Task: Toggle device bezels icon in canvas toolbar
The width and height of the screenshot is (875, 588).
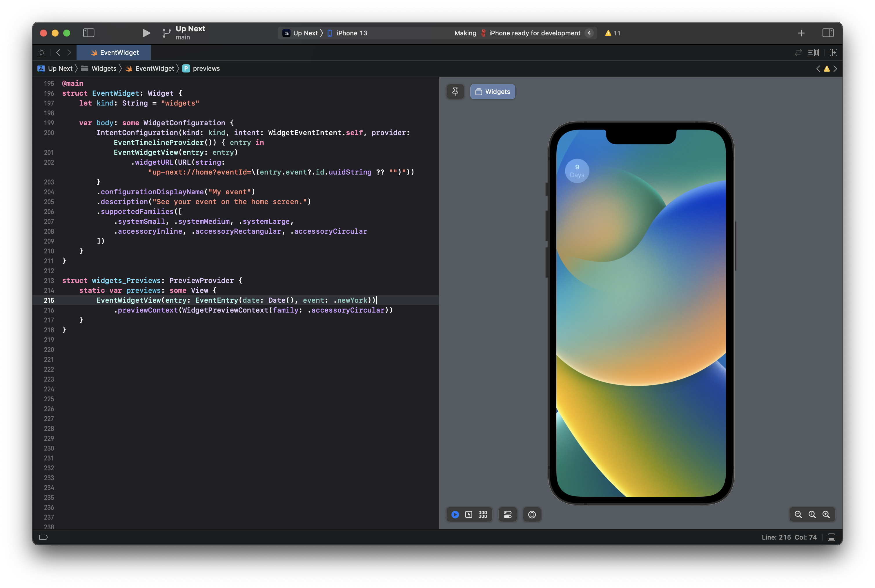Action: click(x=532, y=514)
